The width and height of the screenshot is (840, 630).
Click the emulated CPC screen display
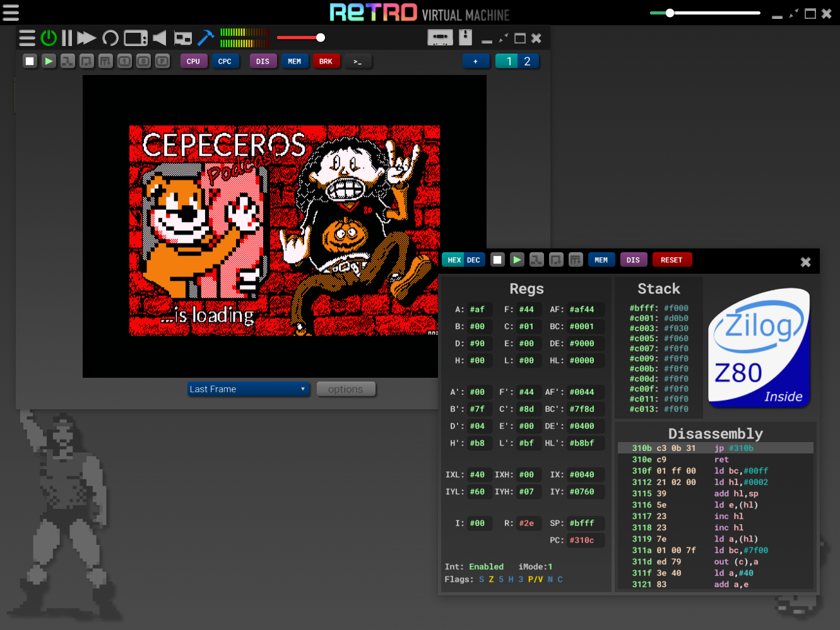click(x=285, y=226)
